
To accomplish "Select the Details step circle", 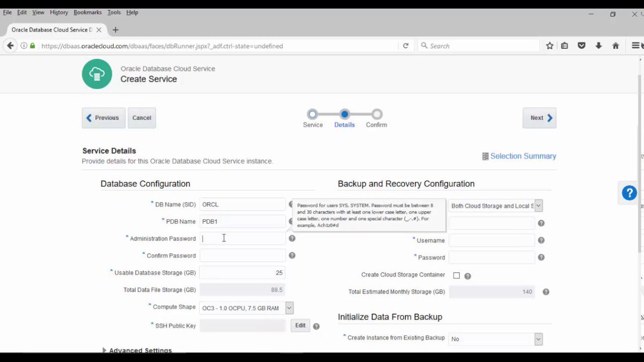I will 345,114.
